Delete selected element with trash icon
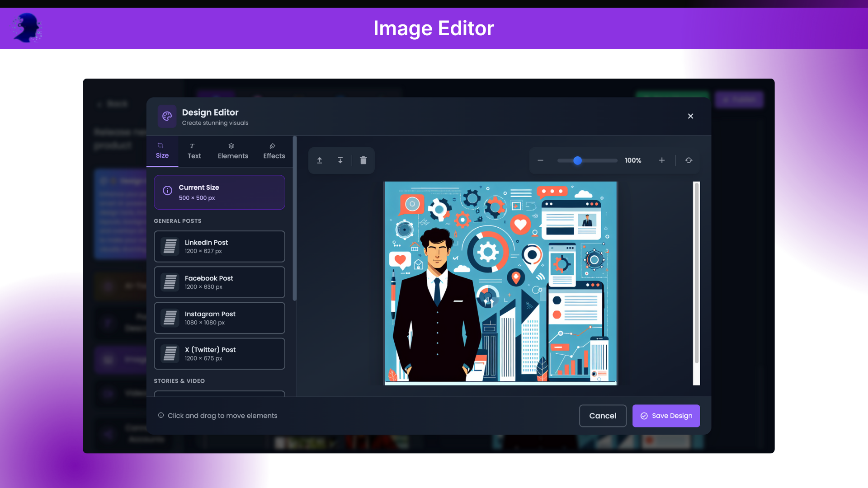This screenshot has height=488, width=868. pos(363,160)
